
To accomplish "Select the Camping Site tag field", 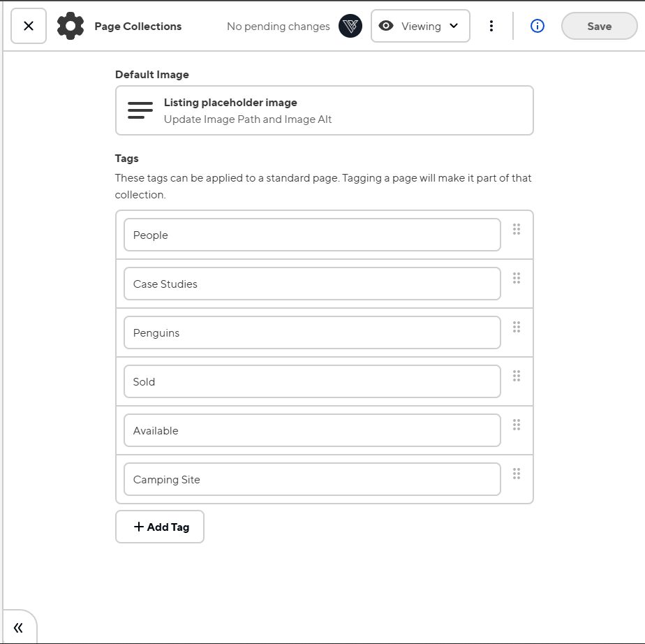I will [312, 479].
